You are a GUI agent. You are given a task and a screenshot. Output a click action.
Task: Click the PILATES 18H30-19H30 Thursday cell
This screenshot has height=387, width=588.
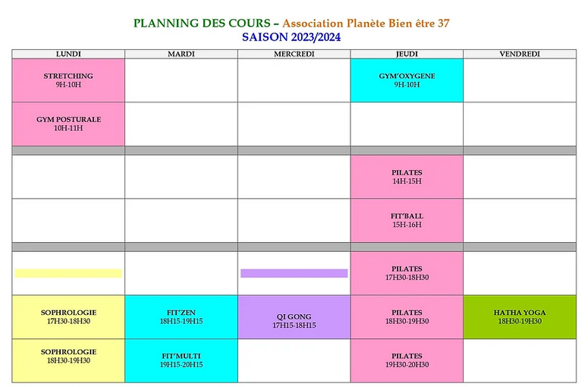[x=407, y=317]
